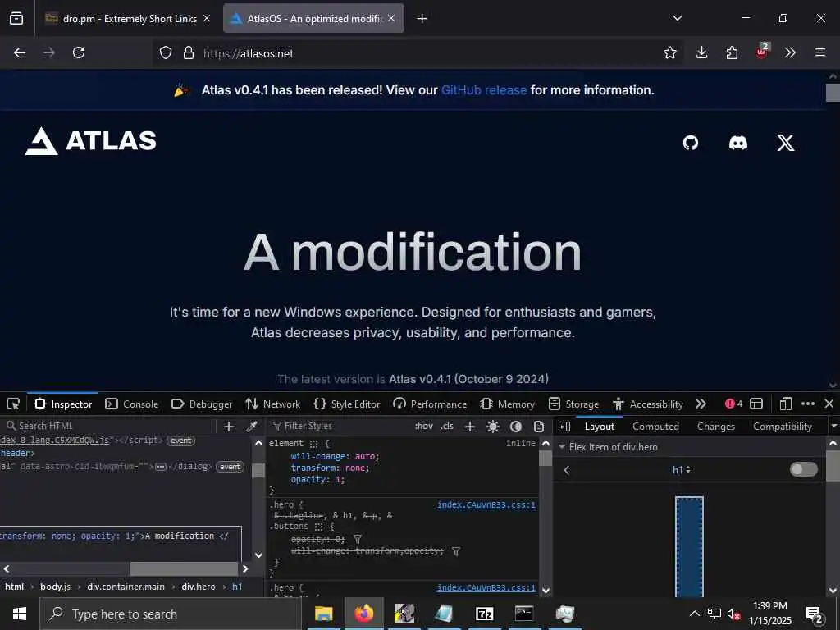Open the Firefox hamburger application menu
This screenshot has height=630, width=840.
pyautogui.click(x=820, y=52)
